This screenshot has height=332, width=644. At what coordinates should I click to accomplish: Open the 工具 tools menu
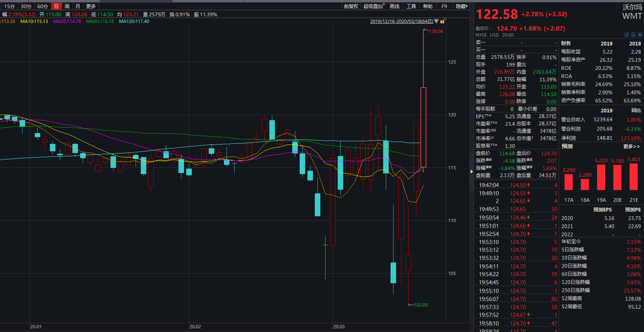tap(411, 6)
